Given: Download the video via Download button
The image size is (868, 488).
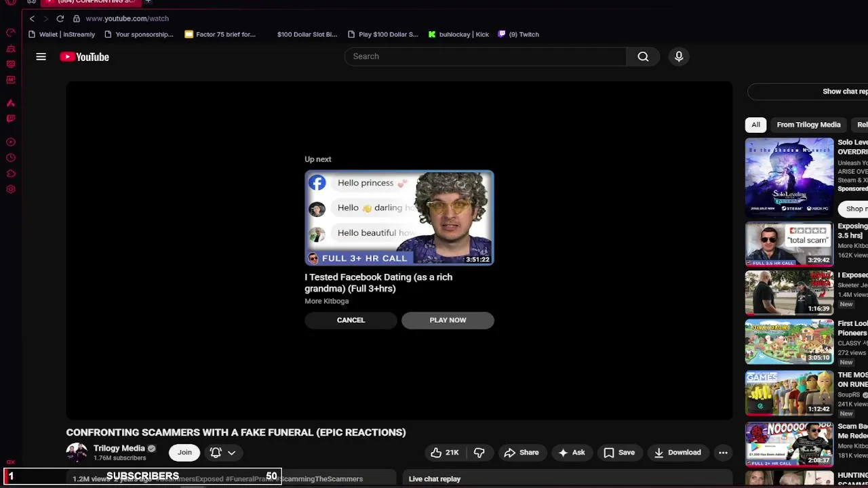Looking at the screenshot, I should [x=677, y=453].
